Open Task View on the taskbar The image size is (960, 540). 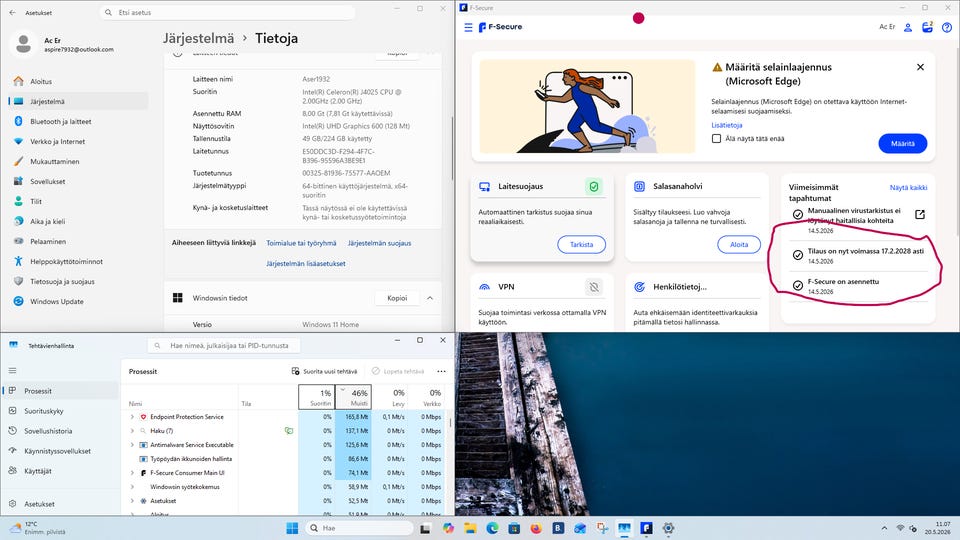click(425, 528)
